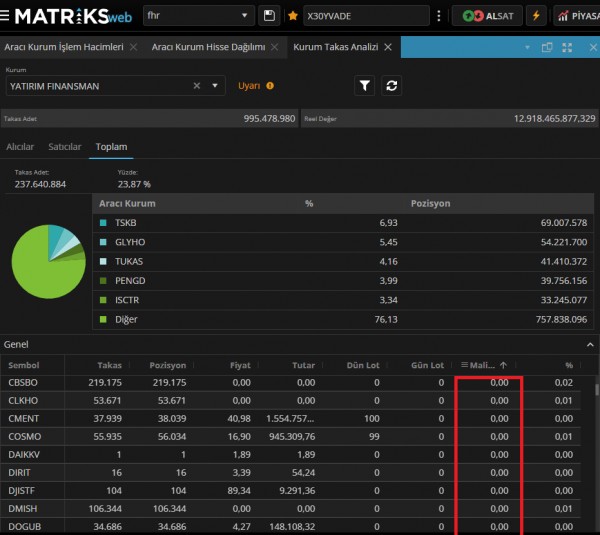The height and width of the screenshot is (535, 600).
Task: Click the filter funnel button
Action: click(364, 85)
